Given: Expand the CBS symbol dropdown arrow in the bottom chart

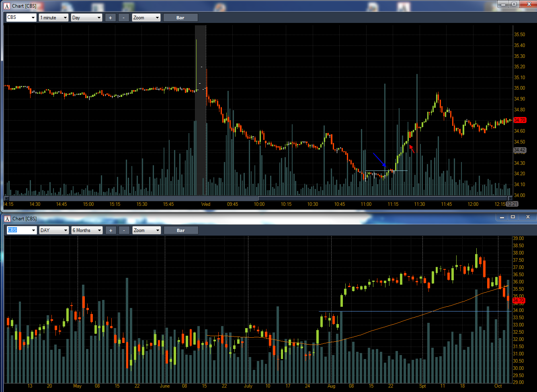Looking at the screenshot, I should [x=33, y=230].
